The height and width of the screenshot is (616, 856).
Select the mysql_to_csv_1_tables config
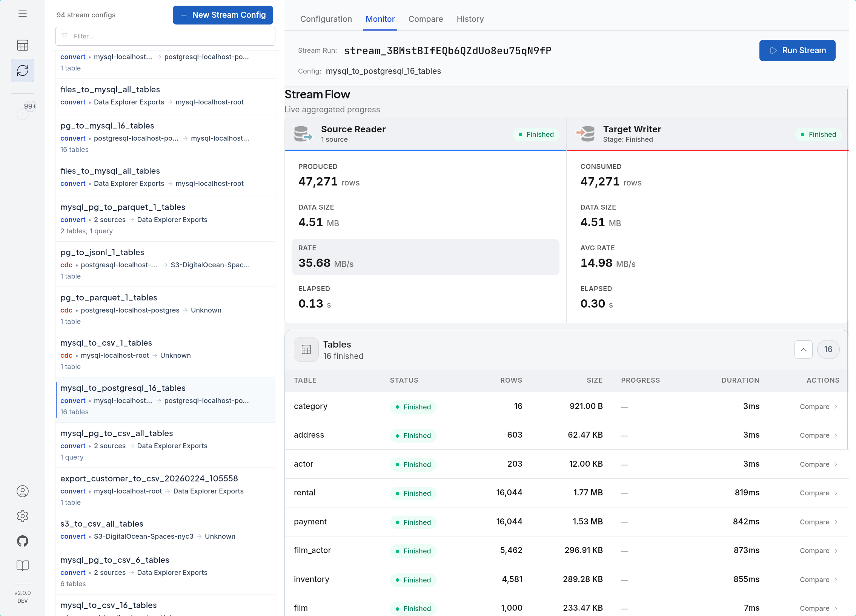[165, 355]
